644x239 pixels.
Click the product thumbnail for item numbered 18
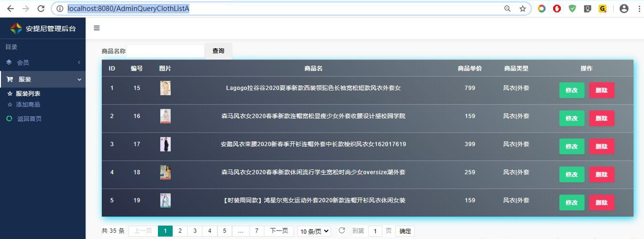165,172
